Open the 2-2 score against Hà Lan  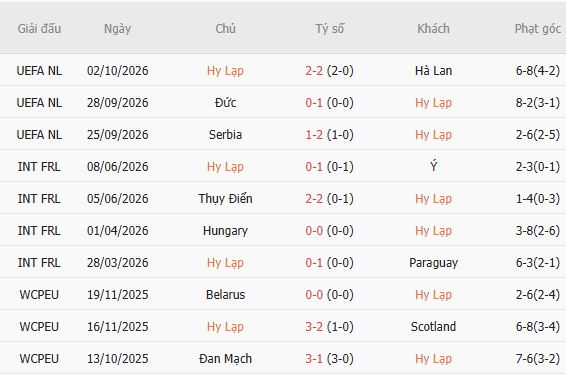[x=314, y=71]
